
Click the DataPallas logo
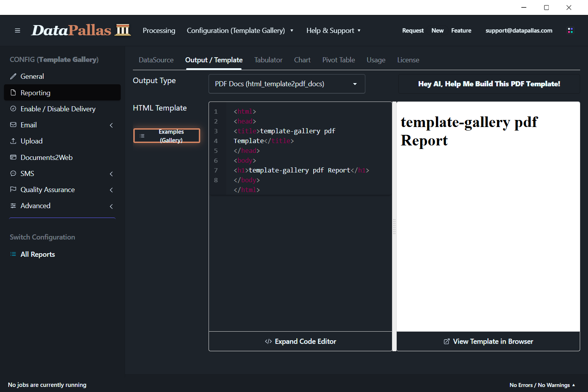[x=81, y=30]
